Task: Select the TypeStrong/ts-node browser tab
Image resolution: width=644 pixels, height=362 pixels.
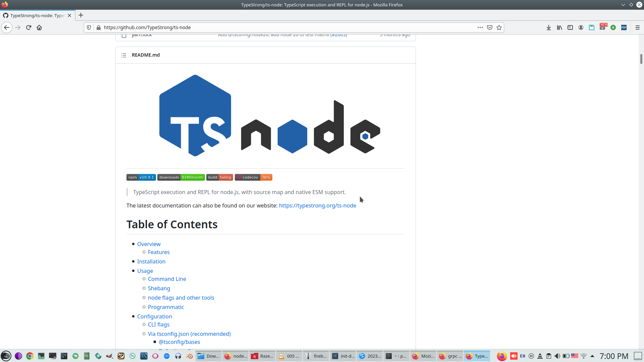Action: [37, 15]
